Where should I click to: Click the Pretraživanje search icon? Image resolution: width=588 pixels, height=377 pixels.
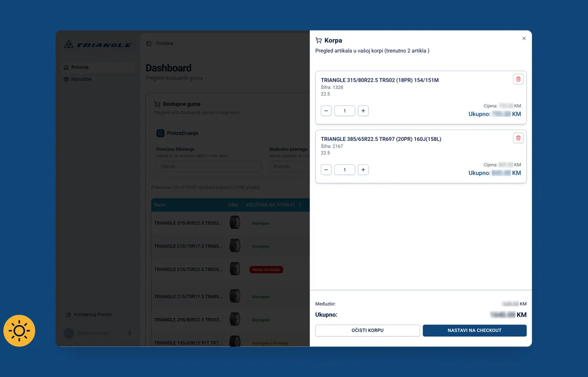[x=161, y=133]
